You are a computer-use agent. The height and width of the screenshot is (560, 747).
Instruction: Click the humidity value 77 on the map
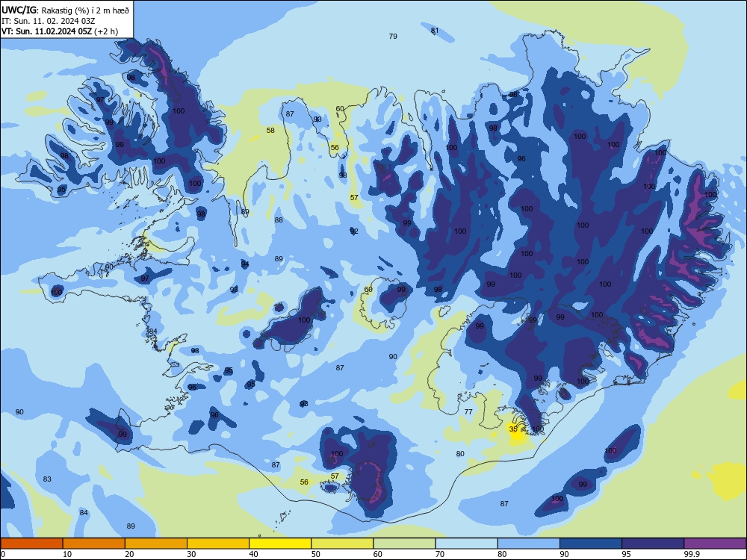pyautogui.click(x=468, y=412)
